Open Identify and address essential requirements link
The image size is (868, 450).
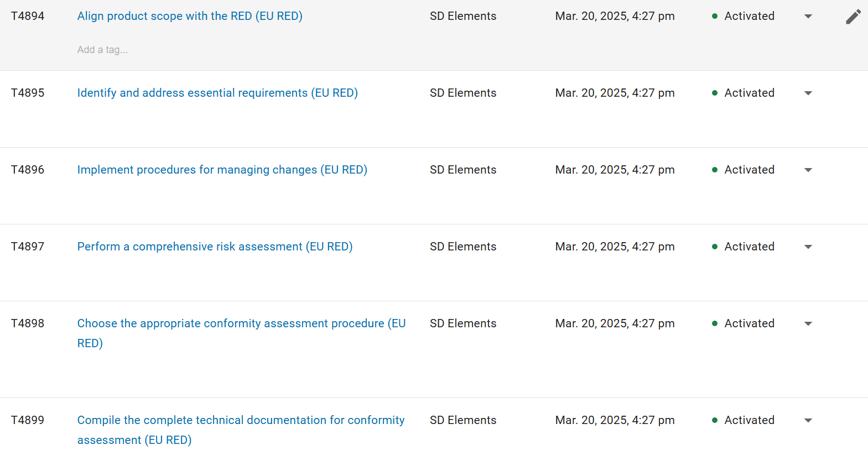[217, 93]
